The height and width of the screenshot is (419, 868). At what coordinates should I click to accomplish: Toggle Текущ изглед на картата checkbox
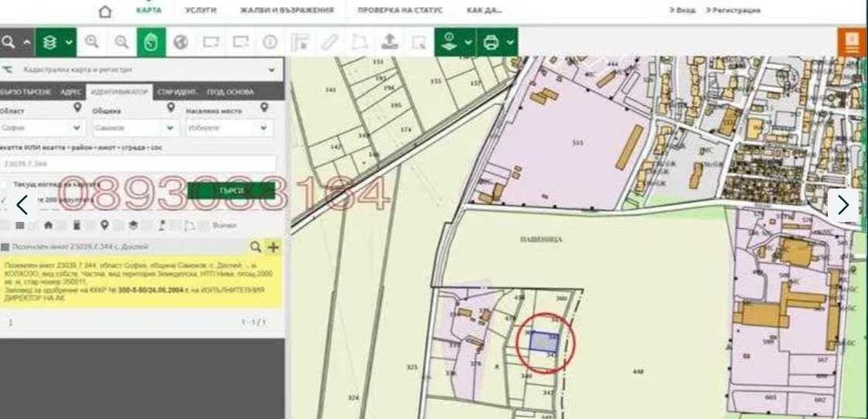[x=4, y=184]
